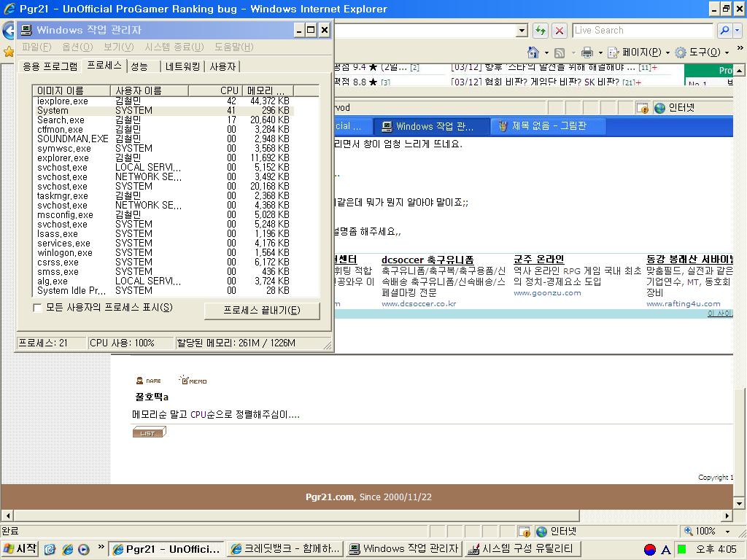Image resolution: width=747 pixels, height=560 pixels.
Task: Switch to 시스템 구성 유틸리티 taskbar button
Action: pos(523,549)
